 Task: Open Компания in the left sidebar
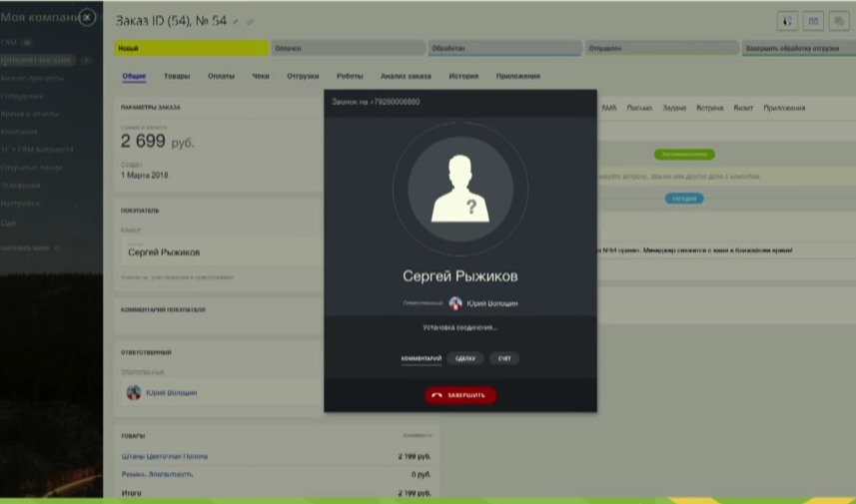[19, 132]
